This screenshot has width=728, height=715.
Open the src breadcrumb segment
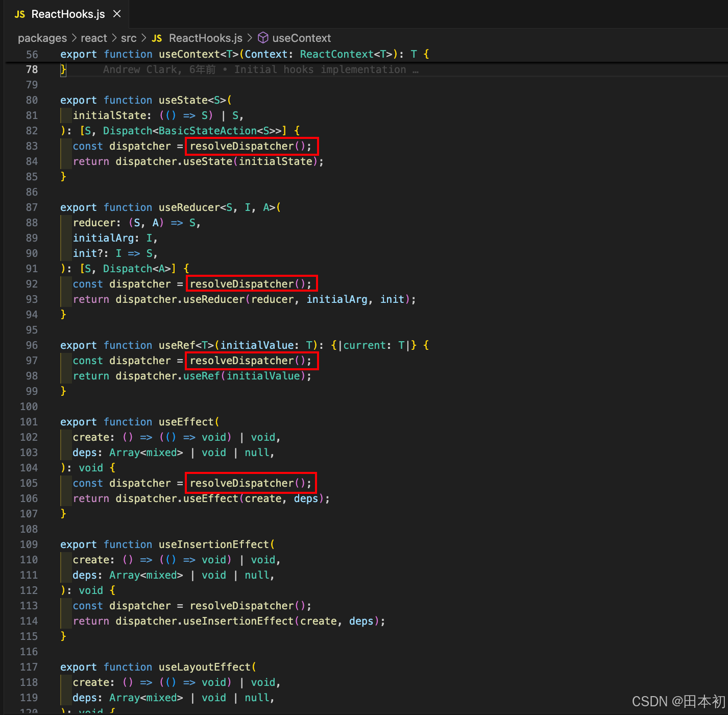click(129, 38)
